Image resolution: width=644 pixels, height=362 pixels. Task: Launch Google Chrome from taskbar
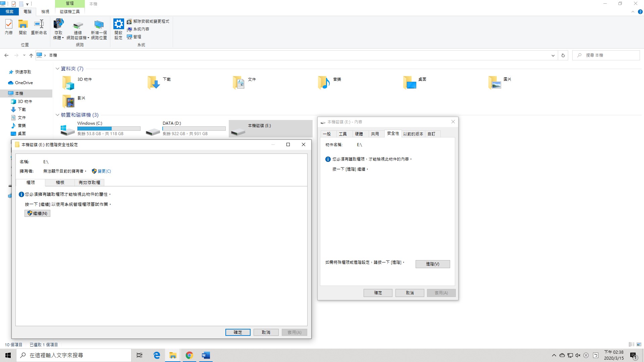pos(189,355)
